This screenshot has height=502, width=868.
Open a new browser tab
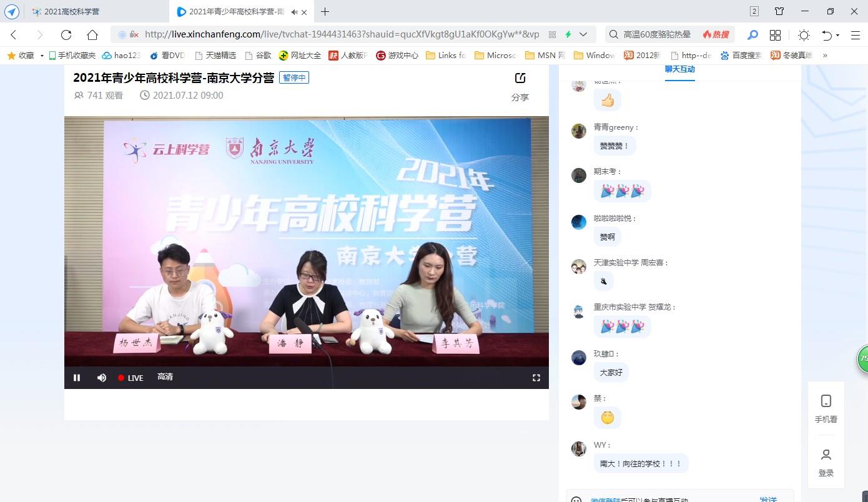point(325,11)
